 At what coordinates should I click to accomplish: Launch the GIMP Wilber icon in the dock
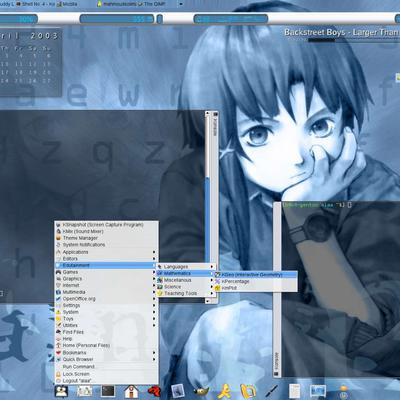tap(201, 391)
